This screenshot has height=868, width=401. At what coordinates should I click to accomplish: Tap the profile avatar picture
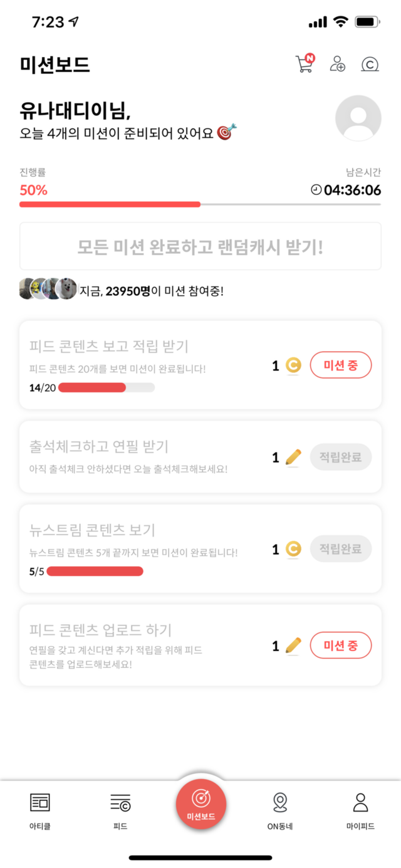[x=358, y=118]
